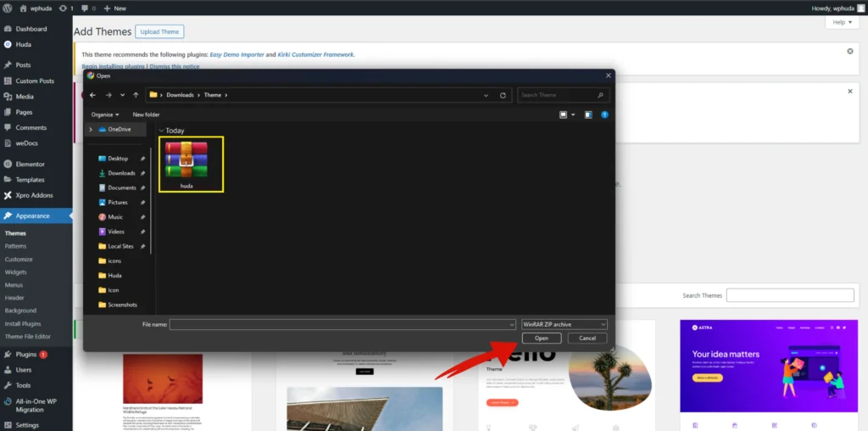This screenshot has width=868, height=431.
Task: Open Media library in sidebar
Action: click(x=25, y=97)
